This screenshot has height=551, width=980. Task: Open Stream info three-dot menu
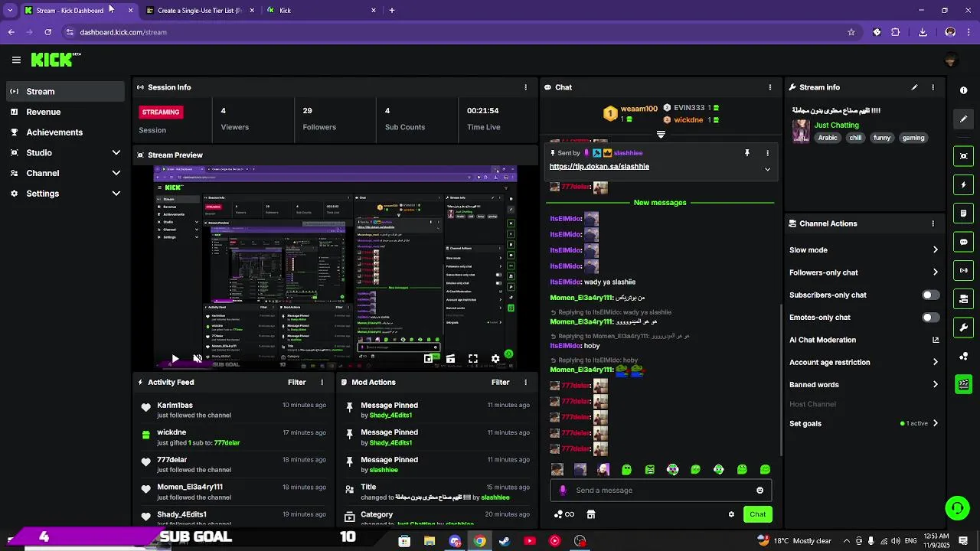point(933,87)
